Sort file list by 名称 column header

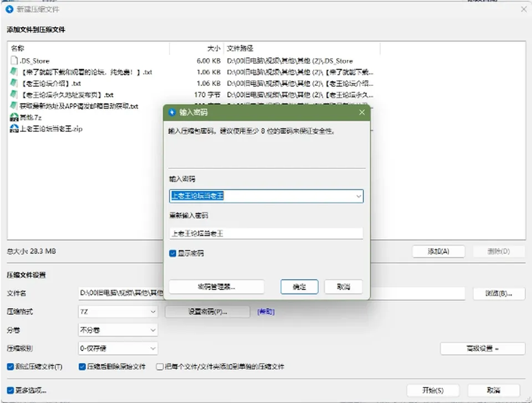click(88, 49)
